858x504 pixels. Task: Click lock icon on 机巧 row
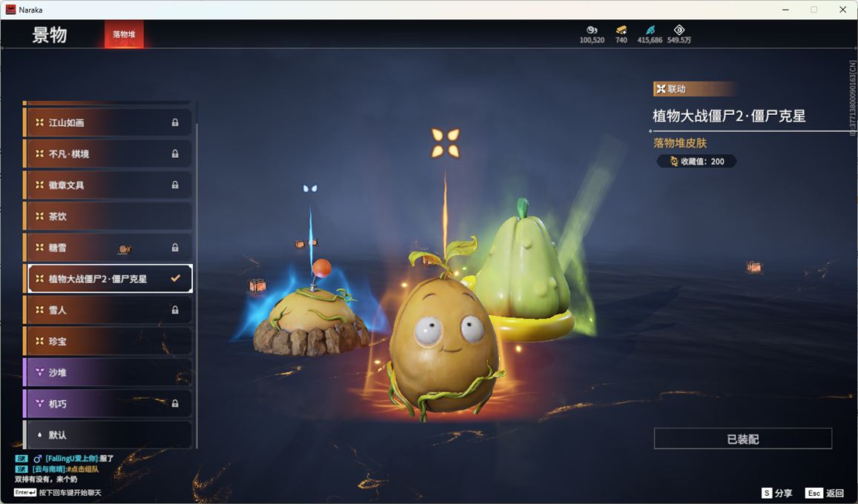click(175, 403)
